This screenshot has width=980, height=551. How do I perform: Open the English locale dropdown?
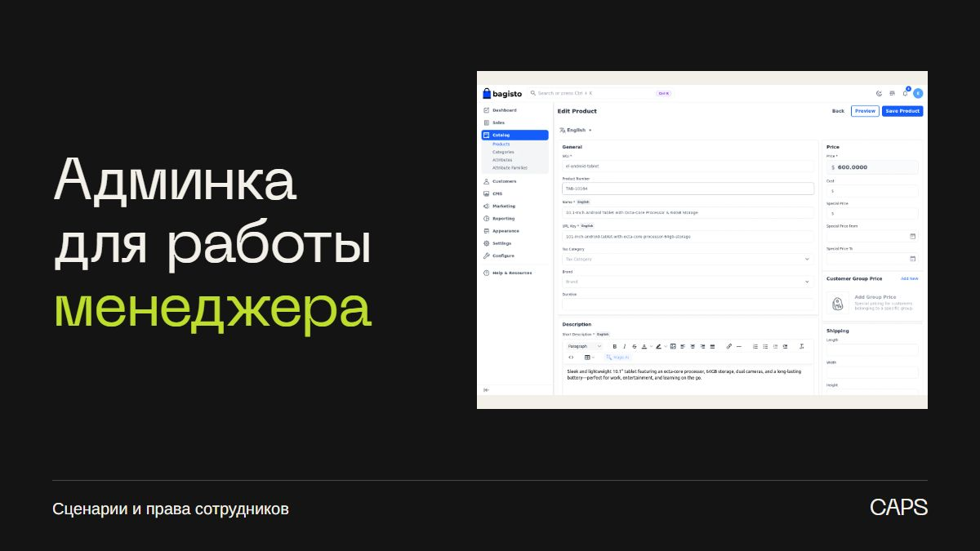576,130
